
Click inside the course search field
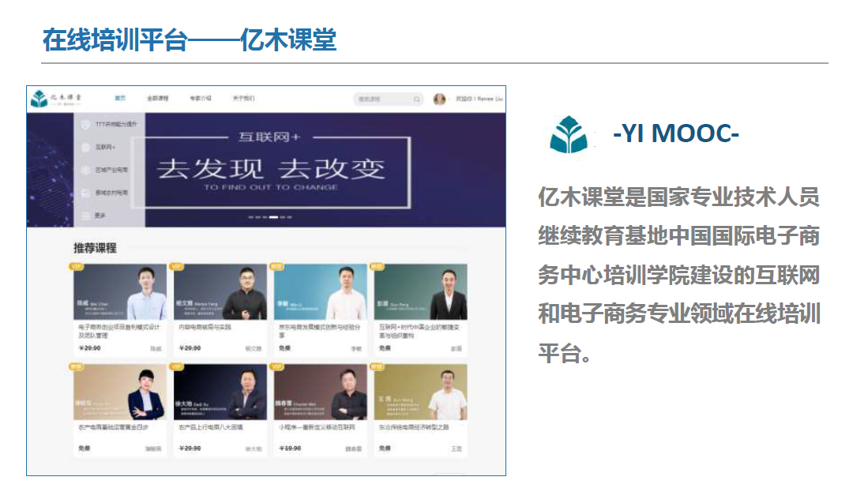[383, 99]
